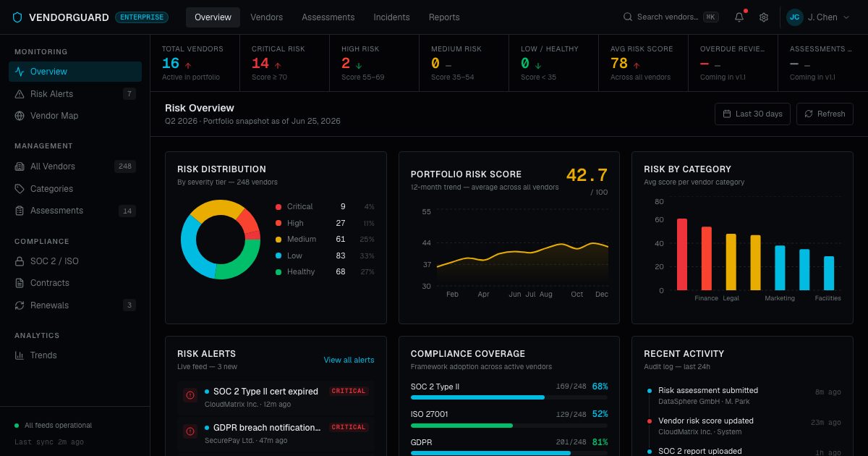The width and height of the screenshot is (868, 456).
Task: Open the 'Risk assessment submitted' activity entry
Action: click(744, 395)
